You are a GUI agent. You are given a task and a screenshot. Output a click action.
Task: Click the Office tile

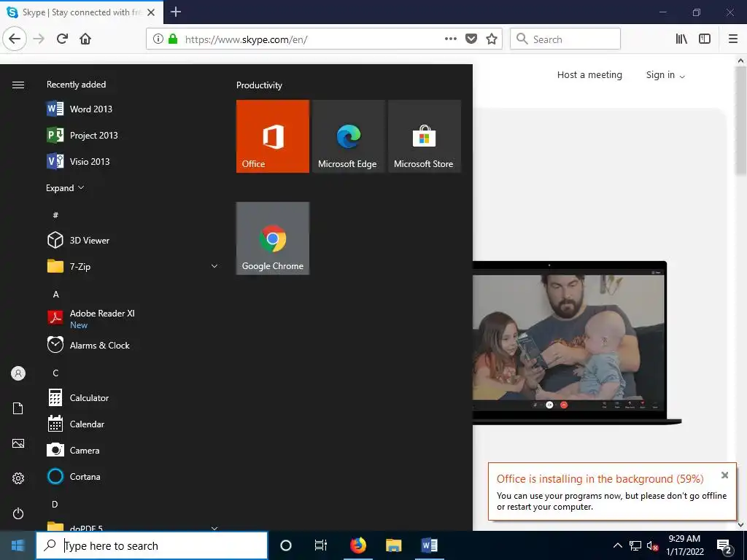(x=273, y=136)
